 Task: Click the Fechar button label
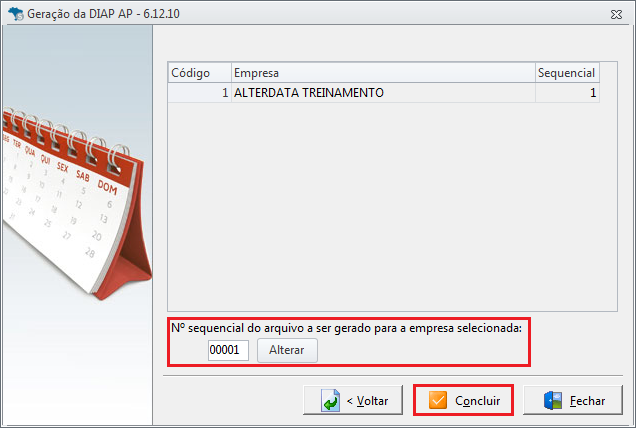(587, 401)
